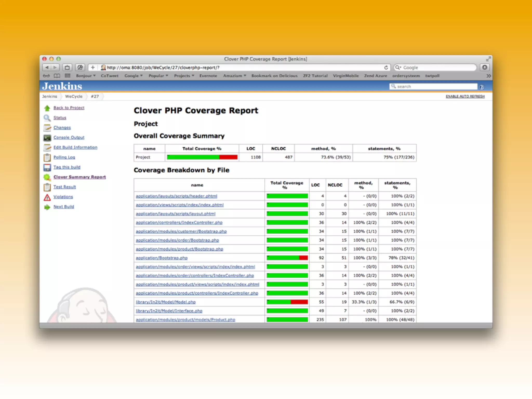Expand the Projects bookmark menu
This screenshot has height=399, width=532.
tap(184, 76)
